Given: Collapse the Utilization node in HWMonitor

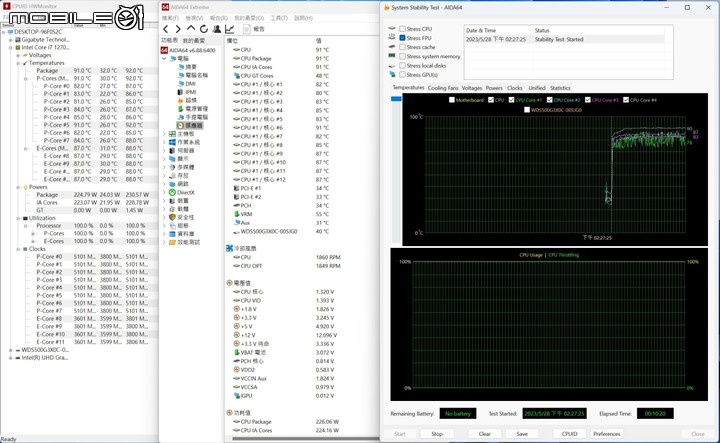Looking at the screenshot, I should [x=18, y=218].
